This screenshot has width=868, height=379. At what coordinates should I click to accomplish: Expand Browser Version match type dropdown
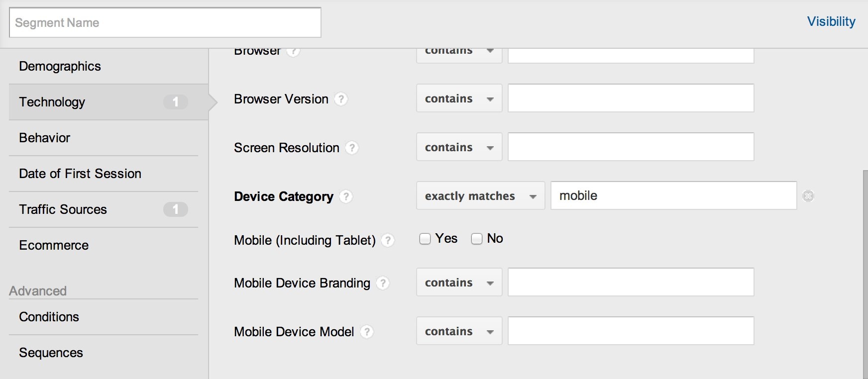pos(459,98)
